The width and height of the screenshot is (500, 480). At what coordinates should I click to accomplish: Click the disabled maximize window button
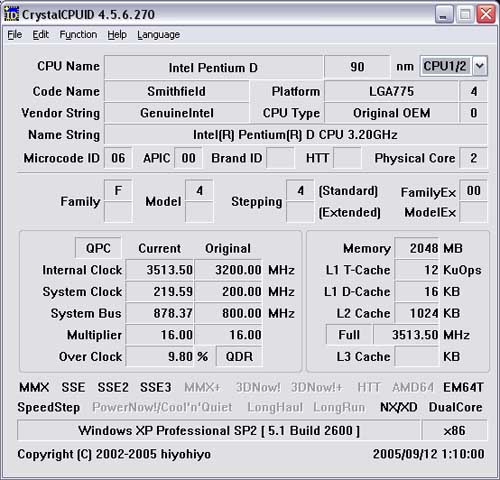pos(465,14)
